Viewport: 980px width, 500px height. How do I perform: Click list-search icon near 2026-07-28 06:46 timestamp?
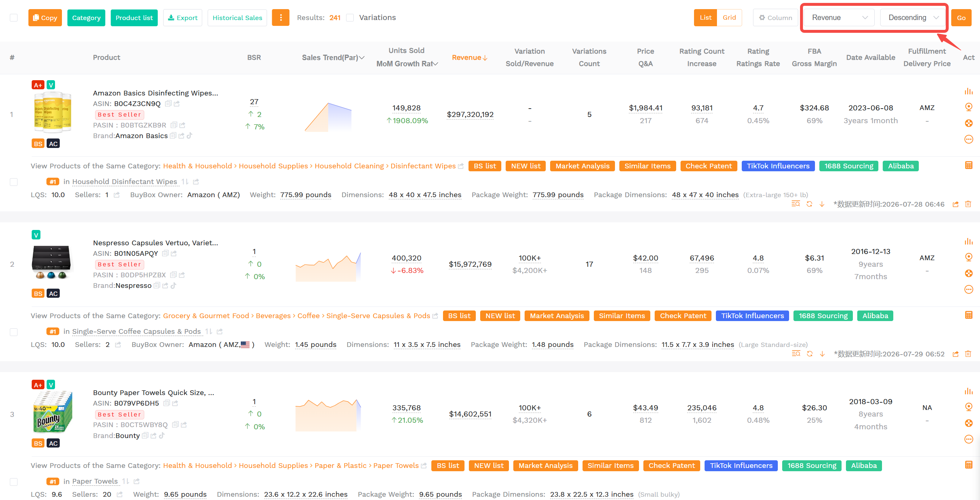click(796, 204)
